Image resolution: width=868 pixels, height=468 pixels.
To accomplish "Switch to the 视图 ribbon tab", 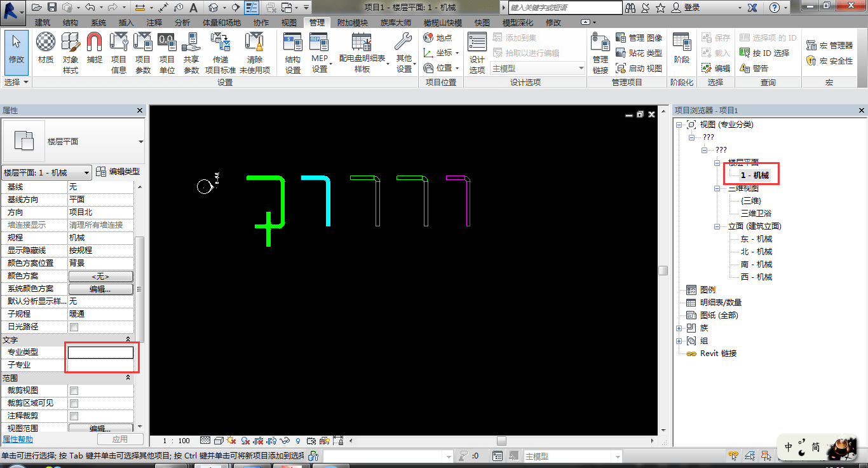I will (289, 22).
